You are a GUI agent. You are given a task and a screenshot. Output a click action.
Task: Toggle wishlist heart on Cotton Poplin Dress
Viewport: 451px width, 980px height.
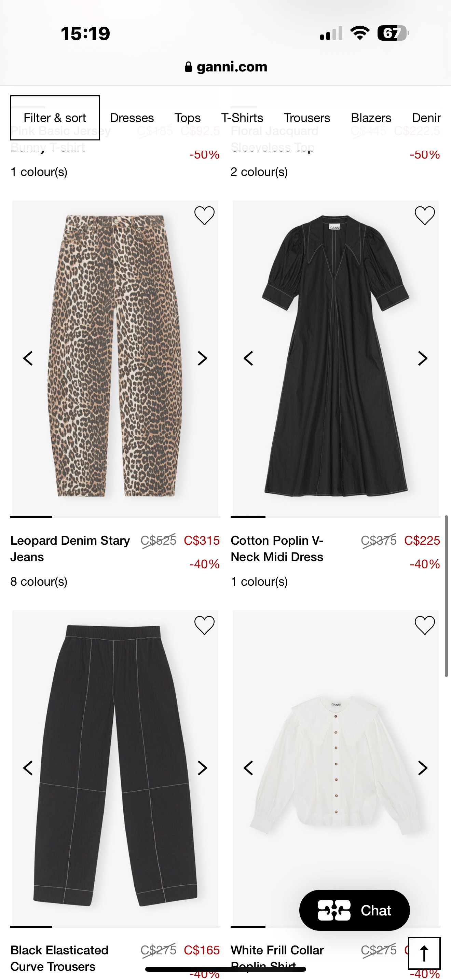coord(424,216)
